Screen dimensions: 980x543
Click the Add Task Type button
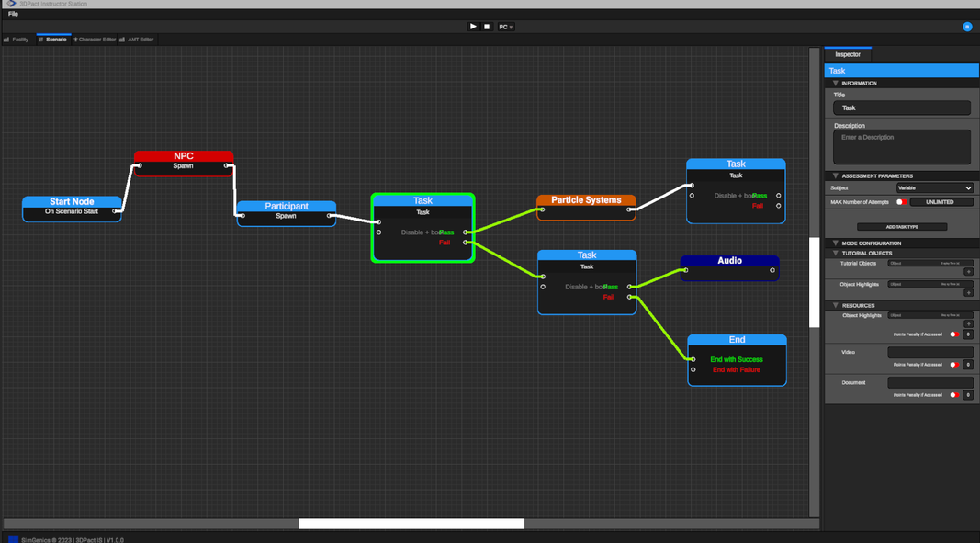click(x=901, y=227)
